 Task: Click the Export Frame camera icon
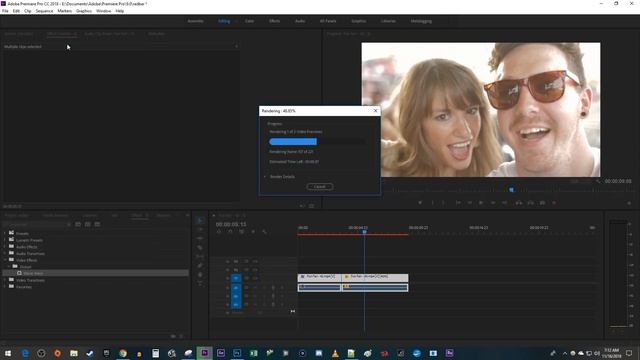tap(542, 203)
